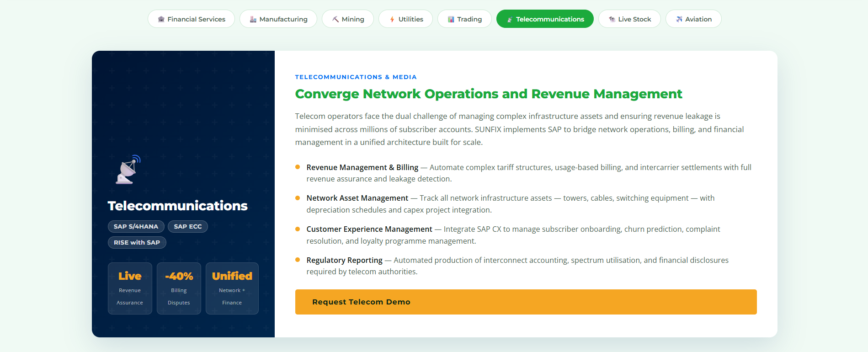Click the RISE with SAP tag

pyautogui.click(x=137, y=242)
